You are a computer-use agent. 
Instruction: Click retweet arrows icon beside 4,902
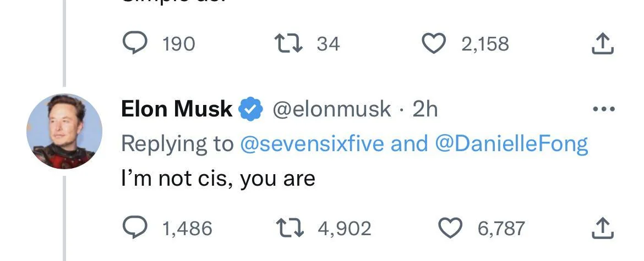290,228
